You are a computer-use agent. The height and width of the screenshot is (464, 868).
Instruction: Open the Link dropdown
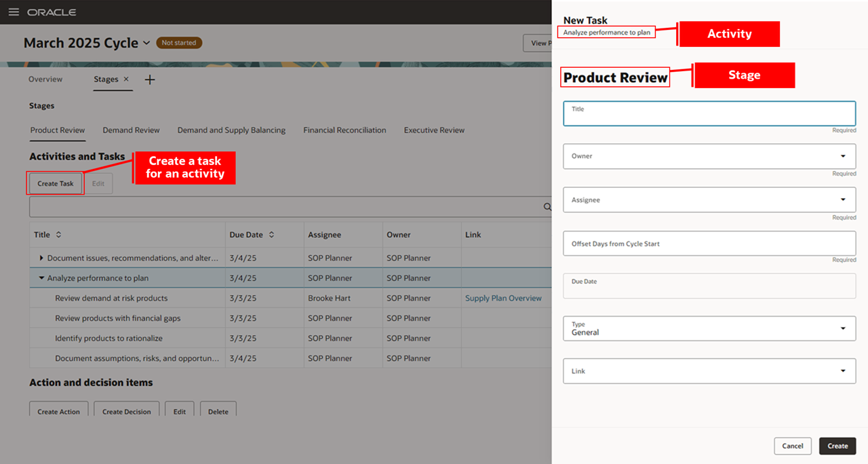[709, 371]
